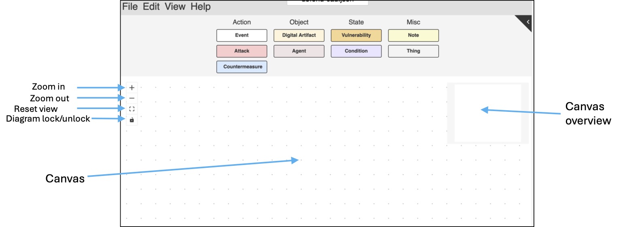Click the Note node button
Screen dimensions: 644x227
click(x=413, y=35)
